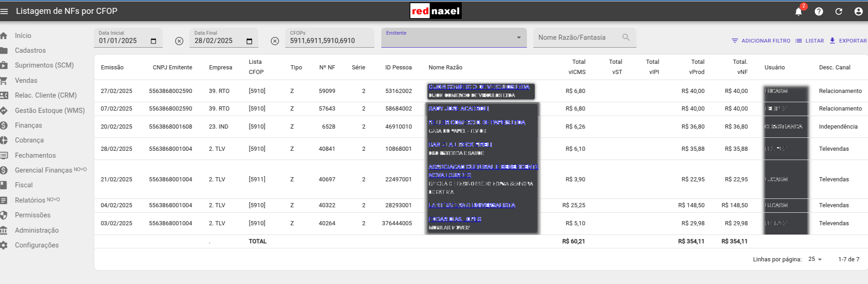Click the Finanças dollar icon
Screen dimensions: 868x284
coord(4,125)
